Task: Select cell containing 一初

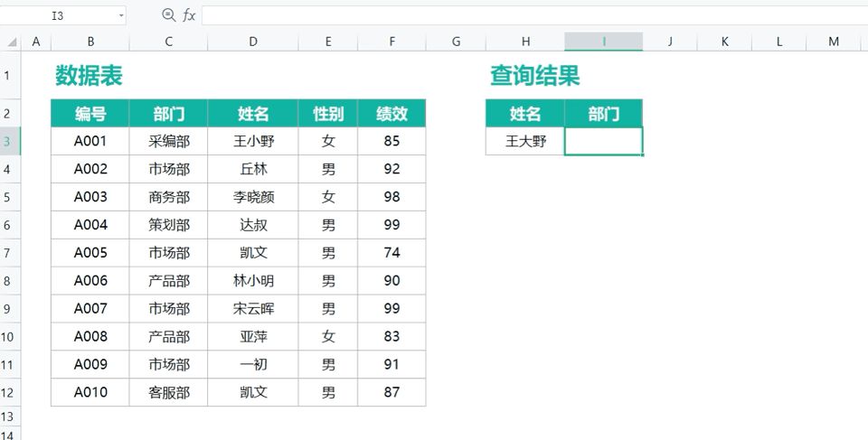Action: (x=253, y=364)
